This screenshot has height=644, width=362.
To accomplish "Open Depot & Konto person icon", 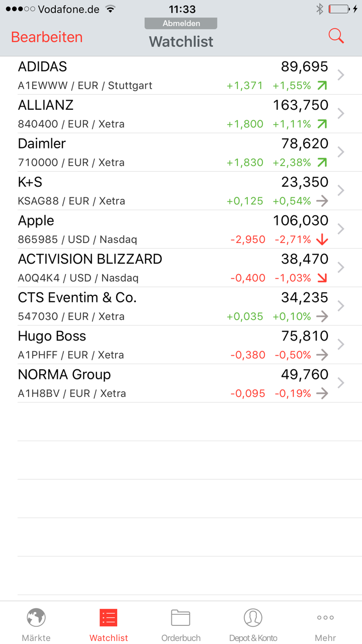I will (253, 617).
